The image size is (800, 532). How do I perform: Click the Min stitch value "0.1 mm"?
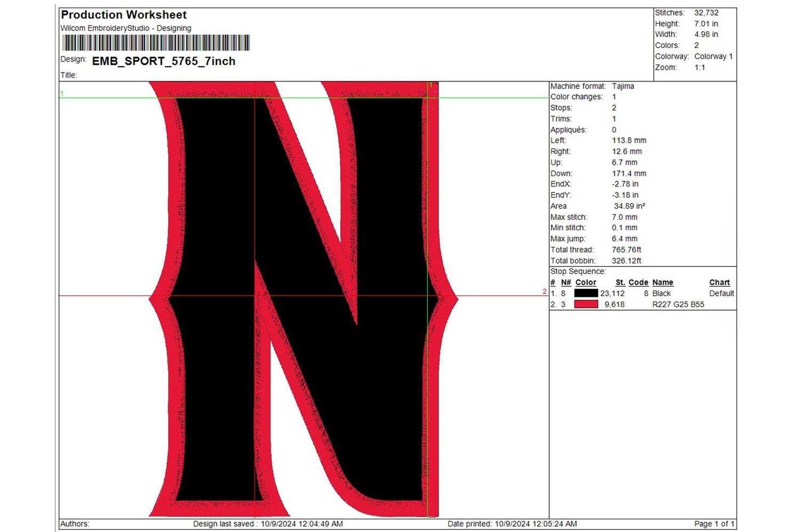pyautogui.click(x=625, y=228)
